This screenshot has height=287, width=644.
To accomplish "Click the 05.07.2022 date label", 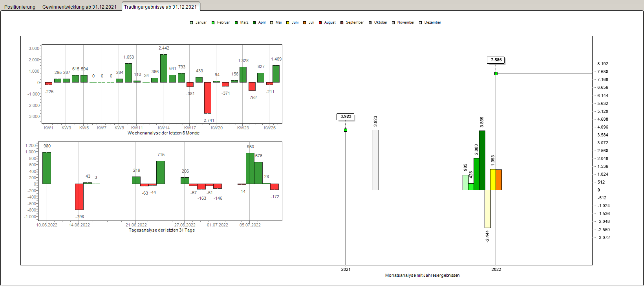I will coord(250,225).
